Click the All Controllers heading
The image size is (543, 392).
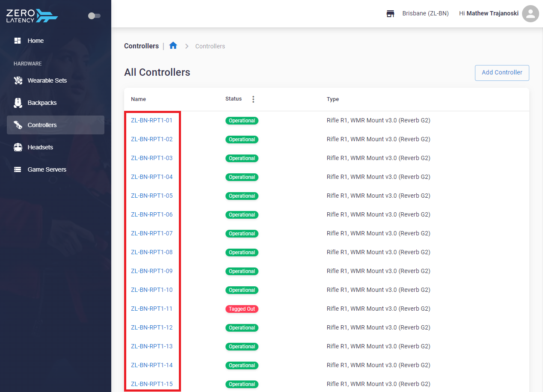coord(157,72)
